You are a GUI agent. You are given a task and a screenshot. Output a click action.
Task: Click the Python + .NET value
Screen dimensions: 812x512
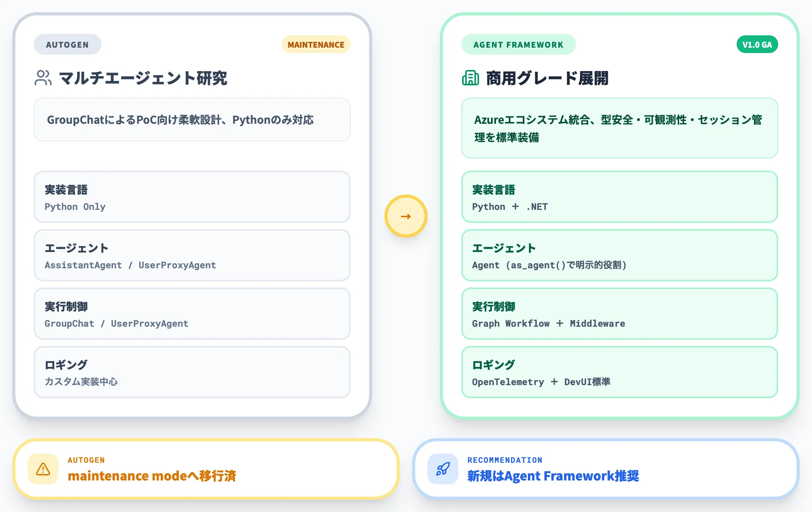point(510,207)
